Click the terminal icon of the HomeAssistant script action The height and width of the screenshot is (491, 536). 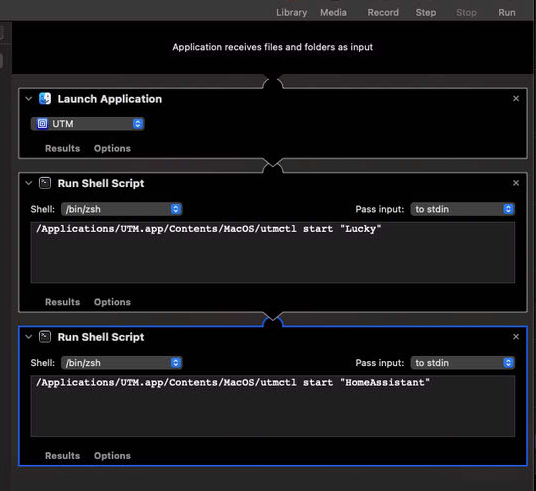(x=45, y=337)
